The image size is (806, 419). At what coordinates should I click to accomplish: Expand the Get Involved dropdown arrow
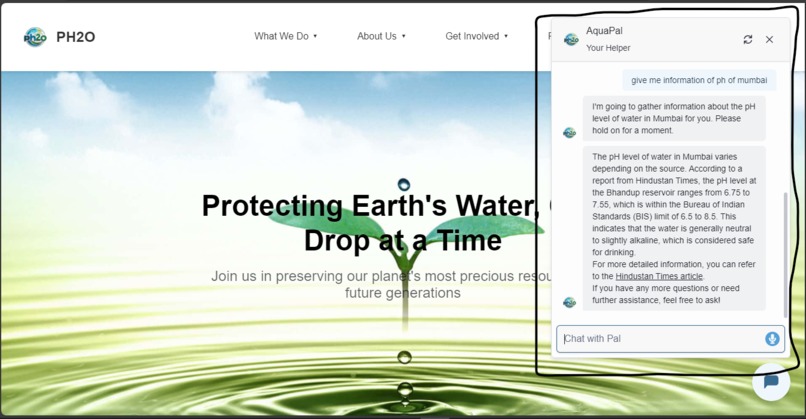tap(506, 36)
